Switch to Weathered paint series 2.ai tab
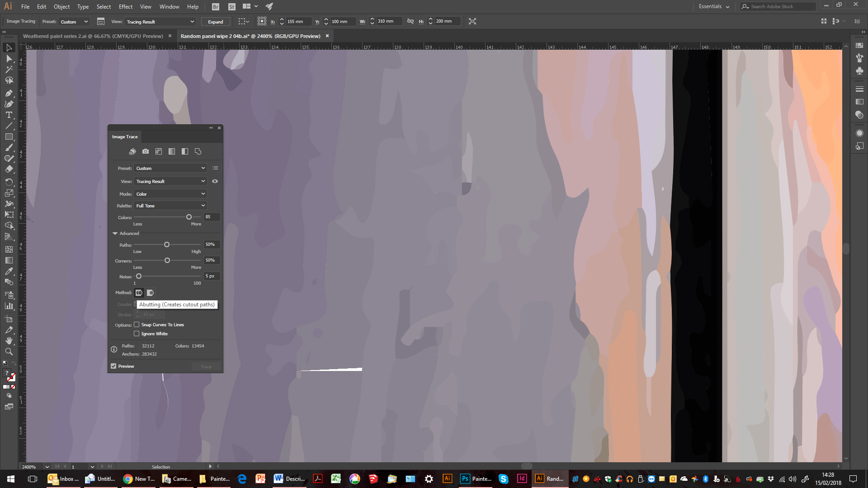868x488 pixels. pos(93,36)
